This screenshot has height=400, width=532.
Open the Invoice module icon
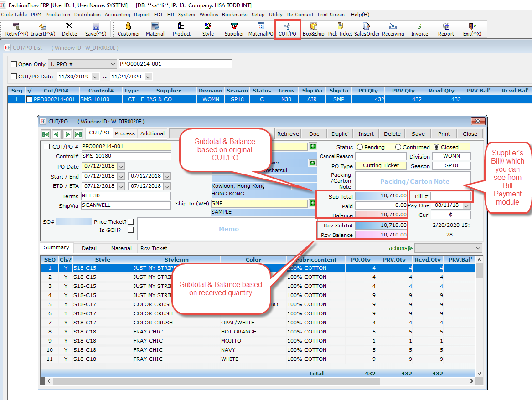419,29
